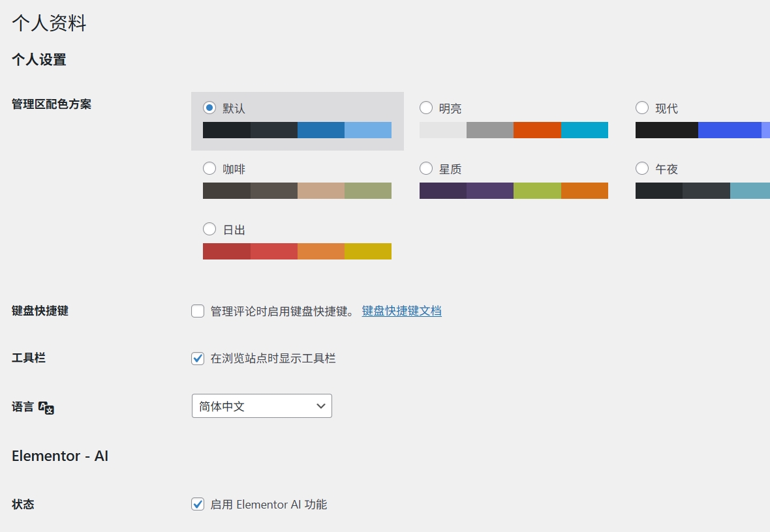Select the 默认 color scheme radio button
The width and height of the screenshot is (770, 532).
point(209,108)
